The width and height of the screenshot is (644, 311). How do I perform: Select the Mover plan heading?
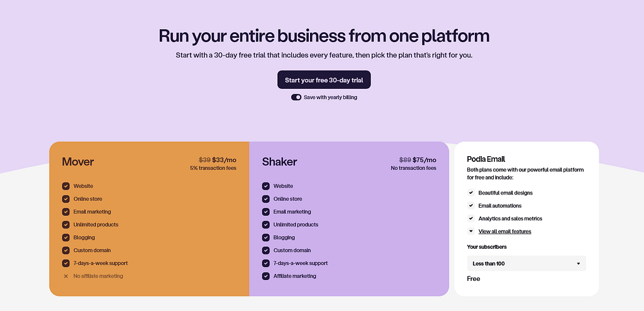pyautogui.click(x=78, y=162)
